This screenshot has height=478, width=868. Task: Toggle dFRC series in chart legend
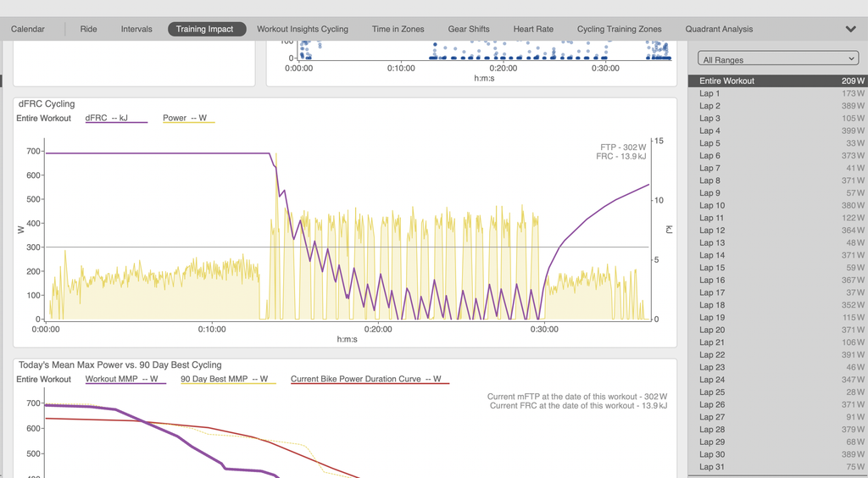pos(116,118)
